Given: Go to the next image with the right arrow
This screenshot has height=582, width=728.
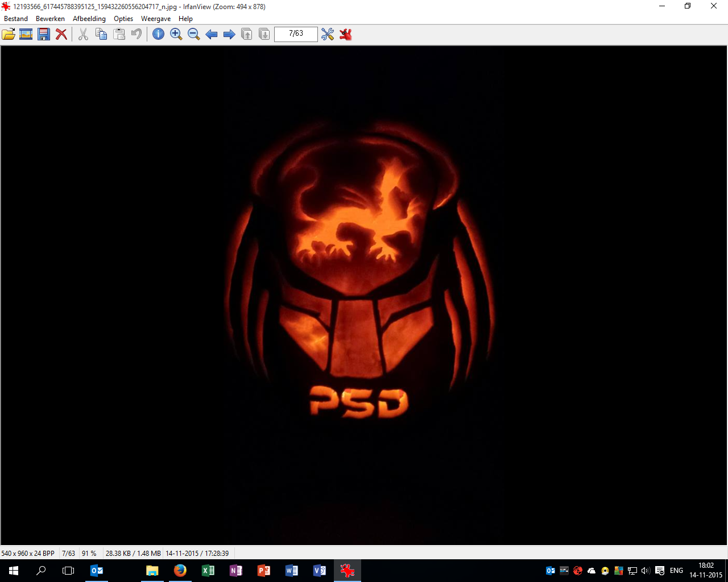Looking at the screenshot, I should point(229,34).
